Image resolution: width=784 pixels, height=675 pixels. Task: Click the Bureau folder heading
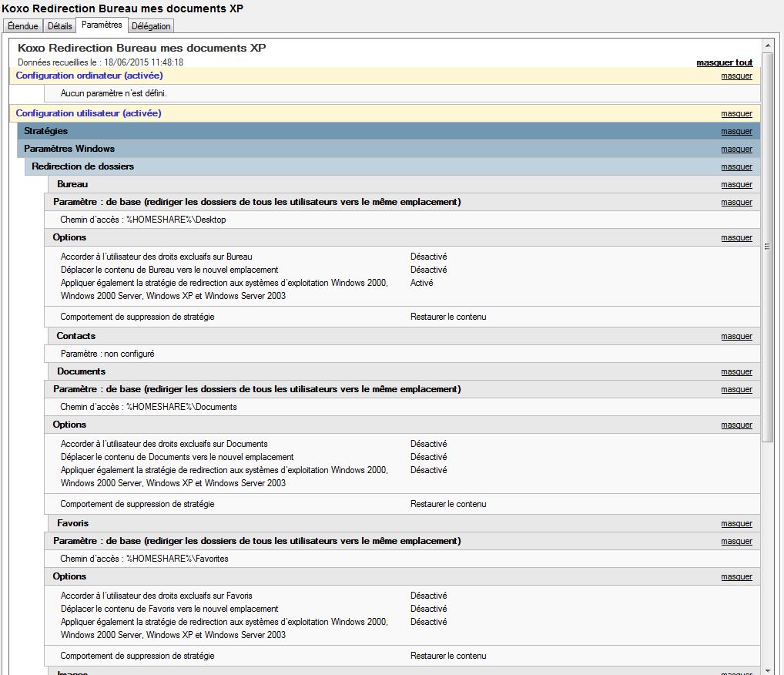coord(72,184)
